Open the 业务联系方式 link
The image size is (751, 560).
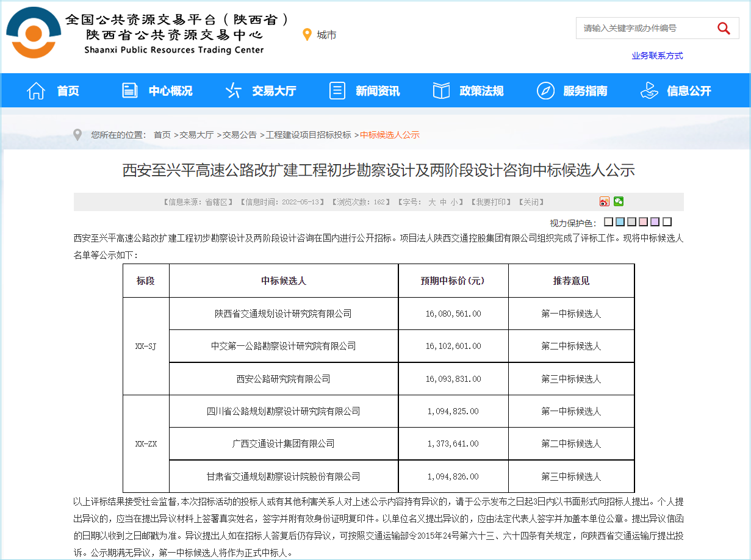point(657,56)
